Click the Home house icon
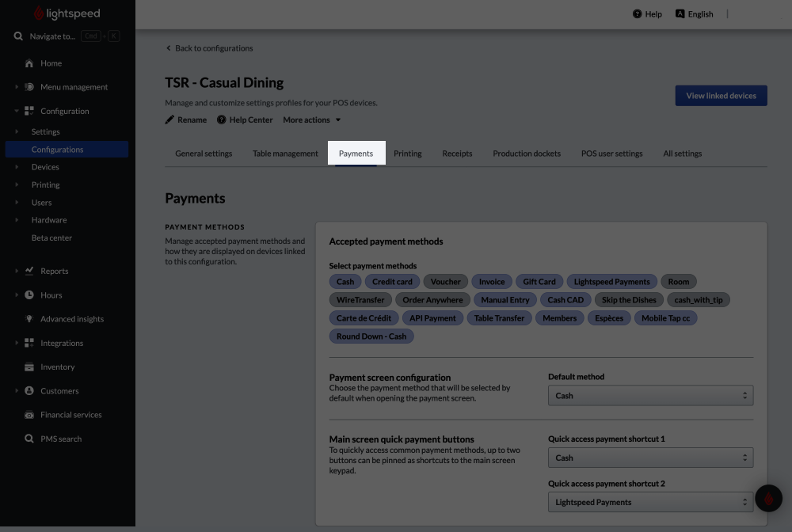 (29, 63)
